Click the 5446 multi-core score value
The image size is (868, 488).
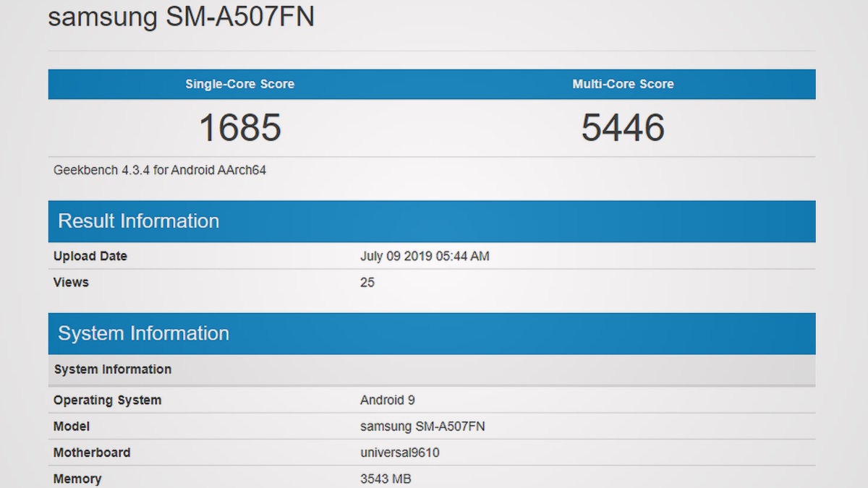coord(623,128)
